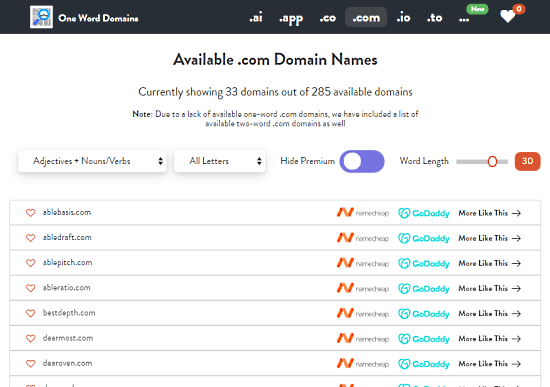Switch to the .io domains tab
The width and height of the screenshot is (550, 387).
(403, 17)
